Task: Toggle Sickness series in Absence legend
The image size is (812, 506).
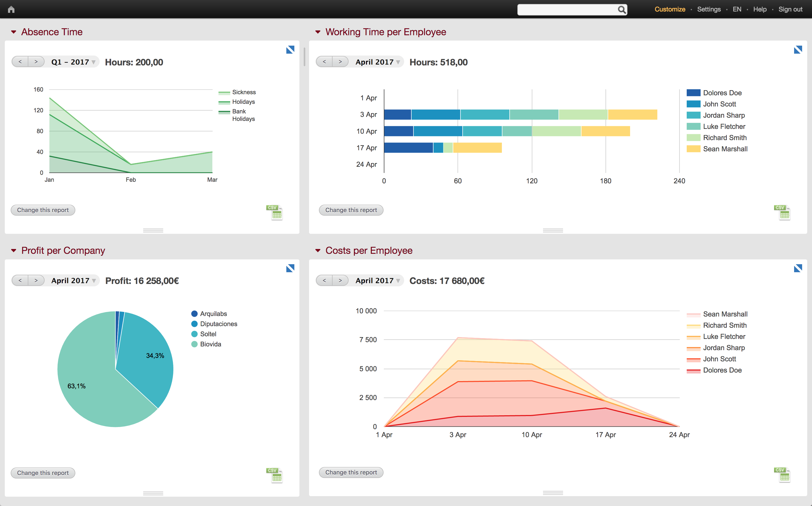Action: 243,92
